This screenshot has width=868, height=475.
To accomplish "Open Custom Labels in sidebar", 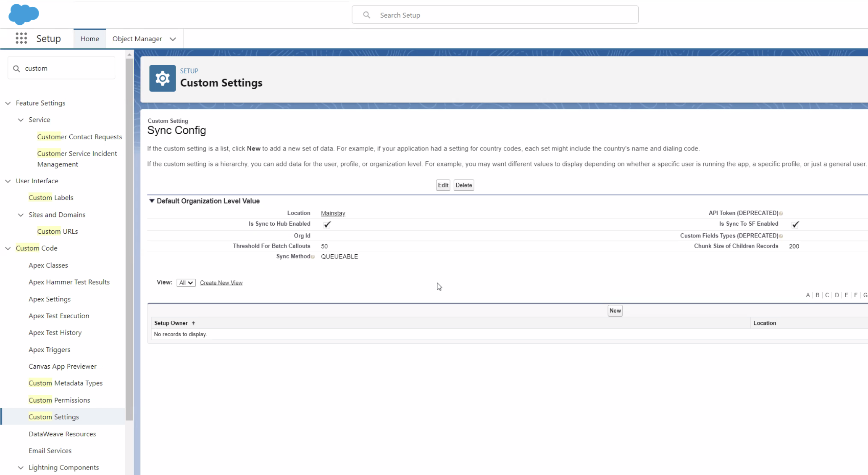I will coord(51,198).
